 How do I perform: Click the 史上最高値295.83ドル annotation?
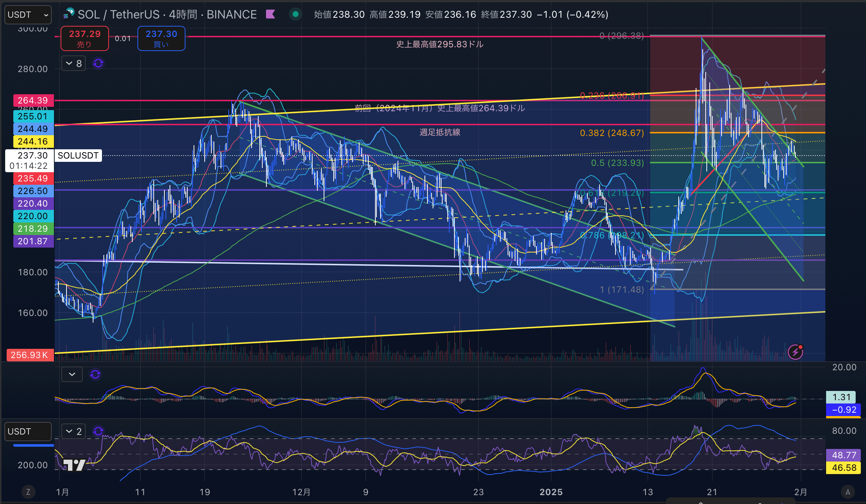440,44
